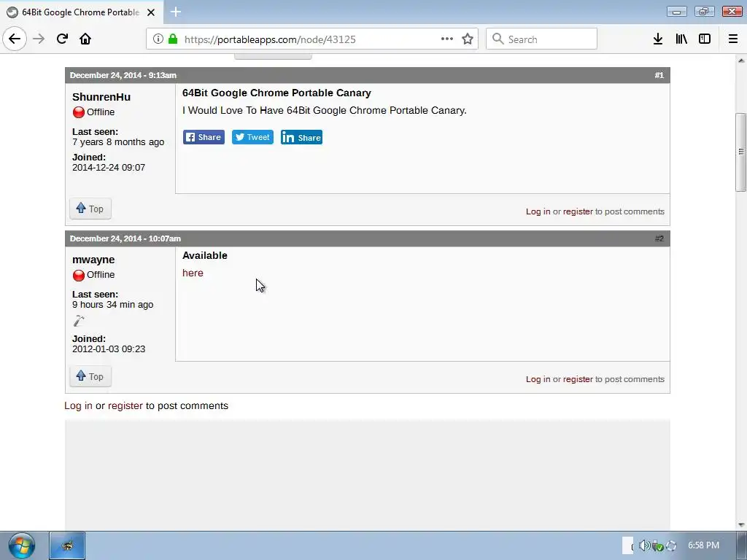The image size is (747, 560).
Task: Open the #1 post permalink
Action: pos(659,75)
